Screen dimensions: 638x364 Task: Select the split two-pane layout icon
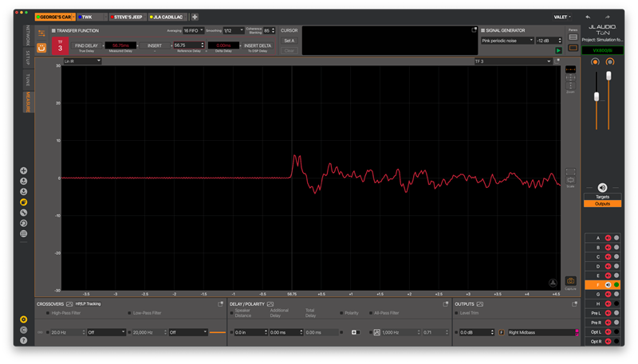573,37
